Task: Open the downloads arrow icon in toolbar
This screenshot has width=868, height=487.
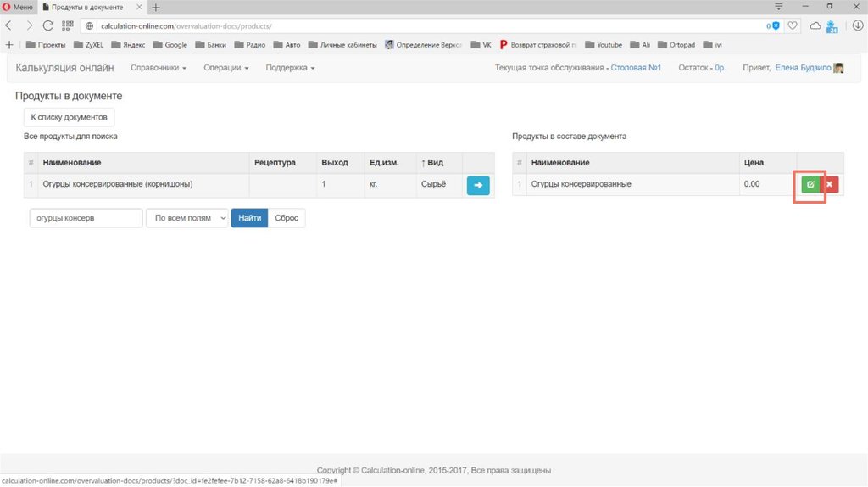Action: click(832, 25)
